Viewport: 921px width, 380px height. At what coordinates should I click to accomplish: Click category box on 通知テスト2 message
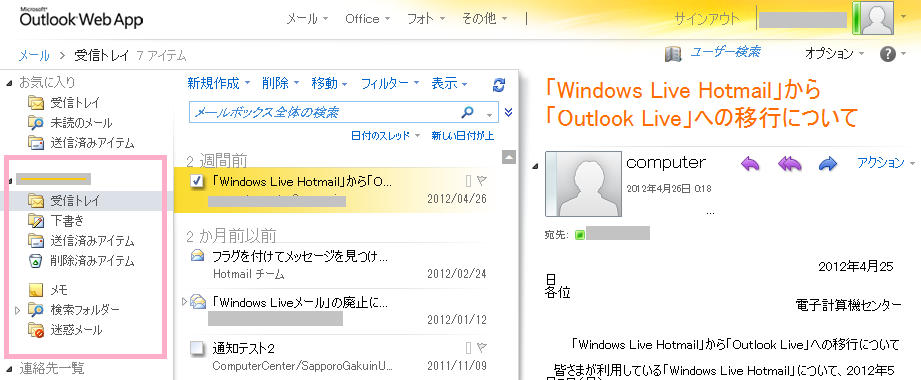coord(469,347)
